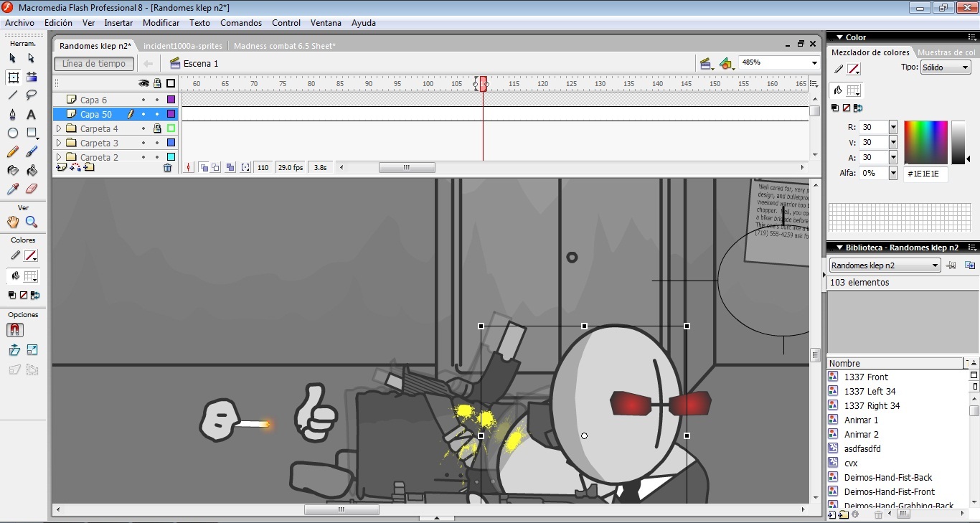Click the Insert Layer icon below layers
The height and width of the screenshot is (523, 980).
coord(61,167)
